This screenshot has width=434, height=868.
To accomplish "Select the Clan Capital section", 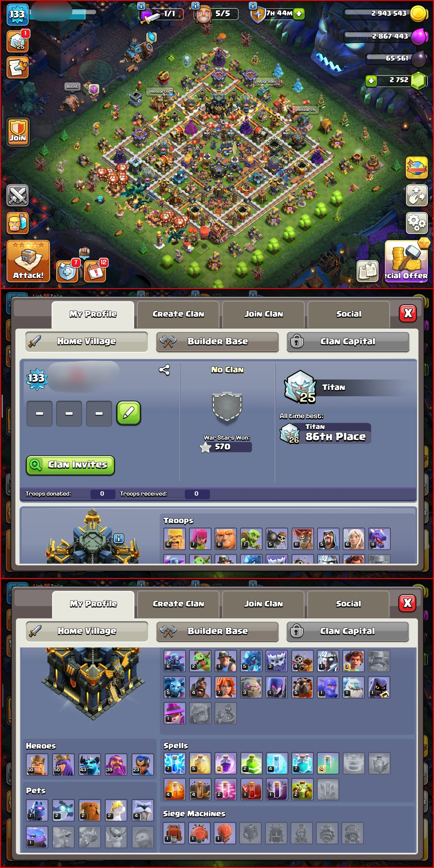I will (x=348, y=341).
